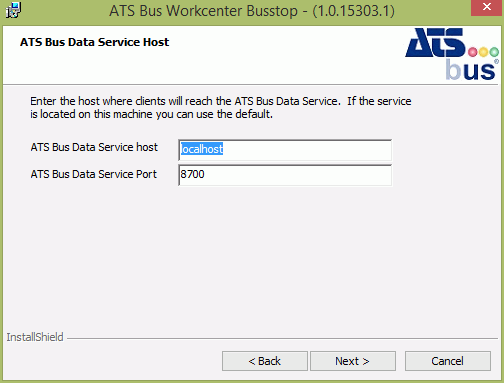Click the 'ATS Bus Data Service Host' heading

click(95, 42)
